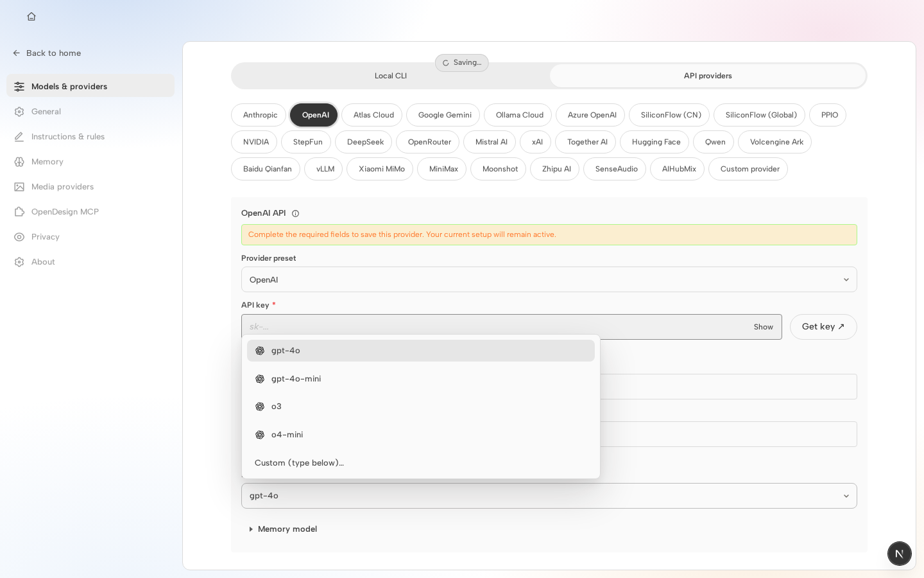This screenshot has width=924, height=578.
Task: Choose gpt-4o-mini from the model list
Action: (x=421, y=379)
